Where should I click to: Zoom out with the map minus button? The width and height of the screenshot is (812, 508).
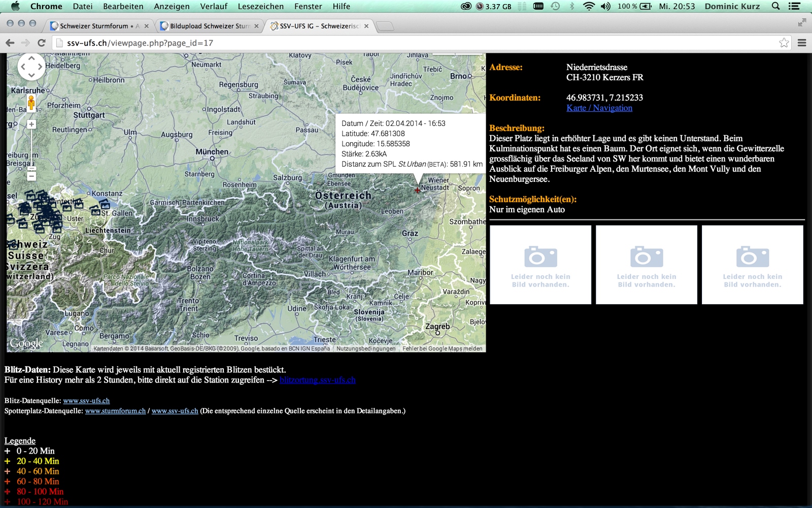[x=31, y=176]
